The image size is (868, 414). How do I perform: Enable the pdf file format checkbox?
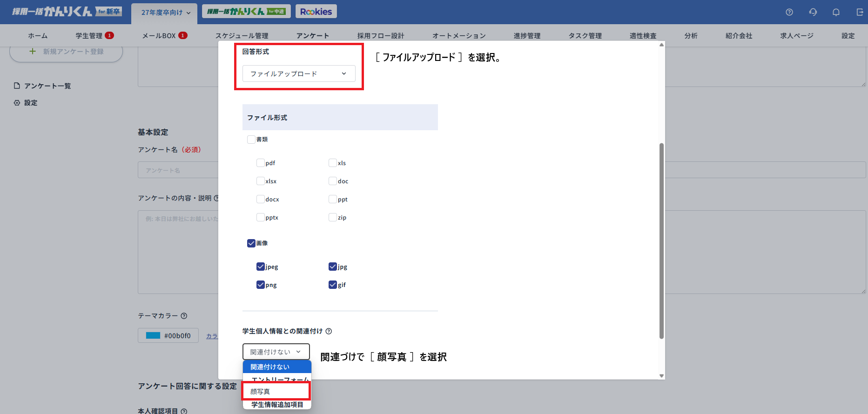click(x=261, y=163)
